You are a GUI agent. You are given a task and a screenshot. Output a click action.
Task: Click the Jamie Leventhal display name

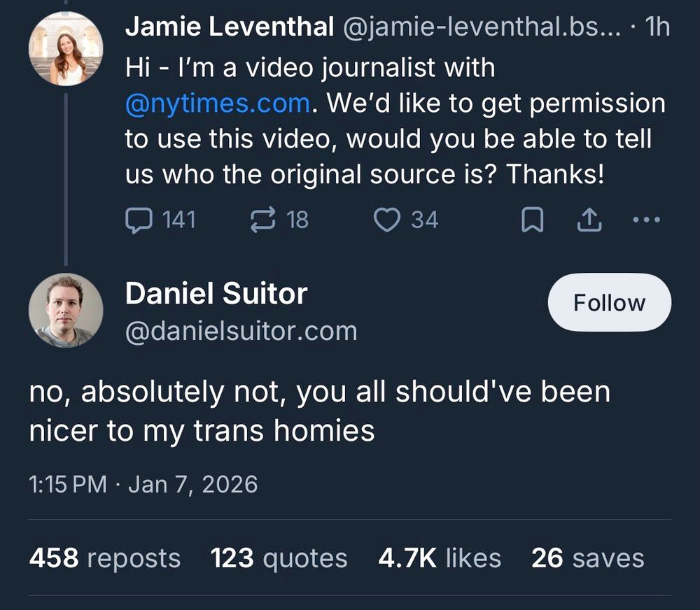229,27
